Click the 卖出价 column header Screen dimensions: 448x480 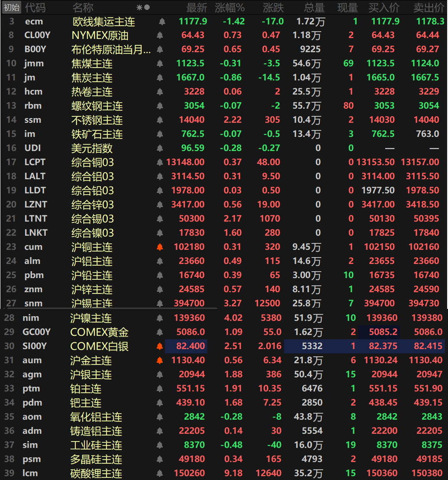[428, 8]
